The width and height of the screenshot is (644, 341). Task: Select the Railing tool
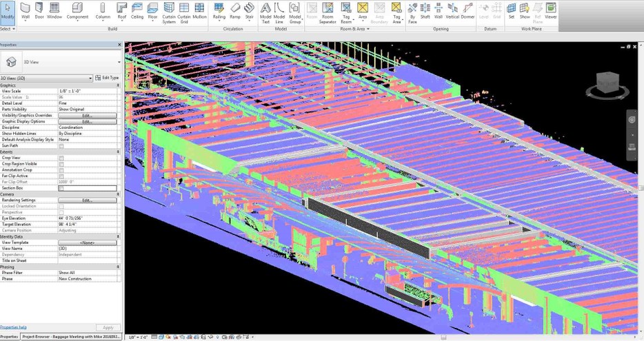pyautogui.click(x=219, y=12)
